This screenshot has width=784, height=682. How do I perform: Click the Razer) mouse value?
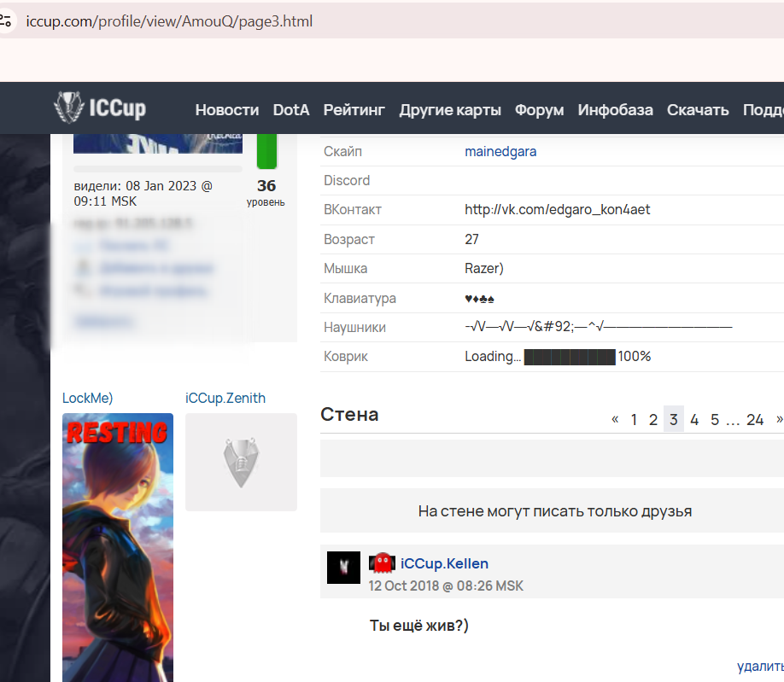click(x=484, y=268)
